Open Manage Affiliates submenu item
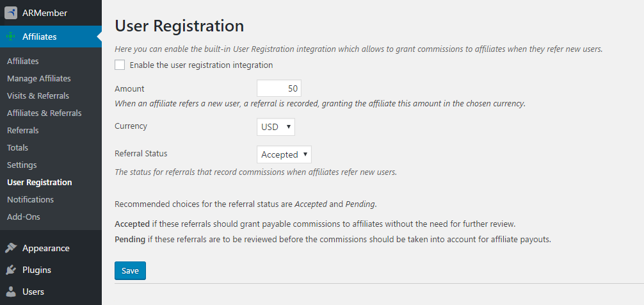644x305 pixels. click(39, 78)
